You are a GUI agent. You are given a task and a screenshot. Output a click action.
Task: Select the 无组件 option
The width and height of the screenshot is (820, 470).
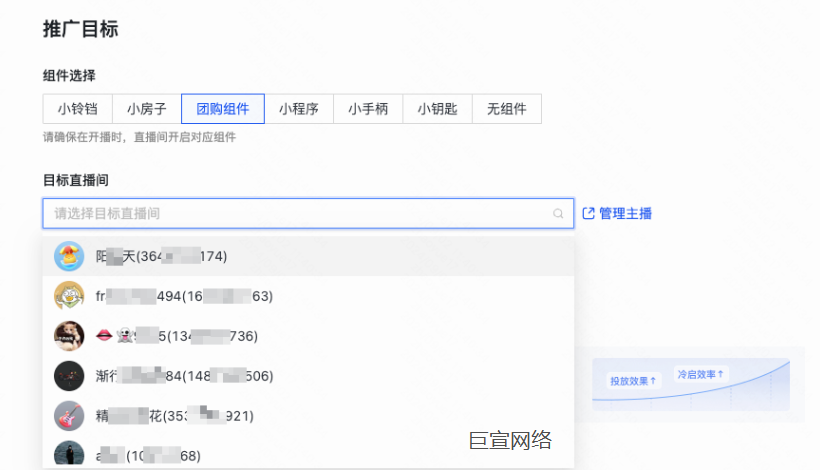coord(507,109)
